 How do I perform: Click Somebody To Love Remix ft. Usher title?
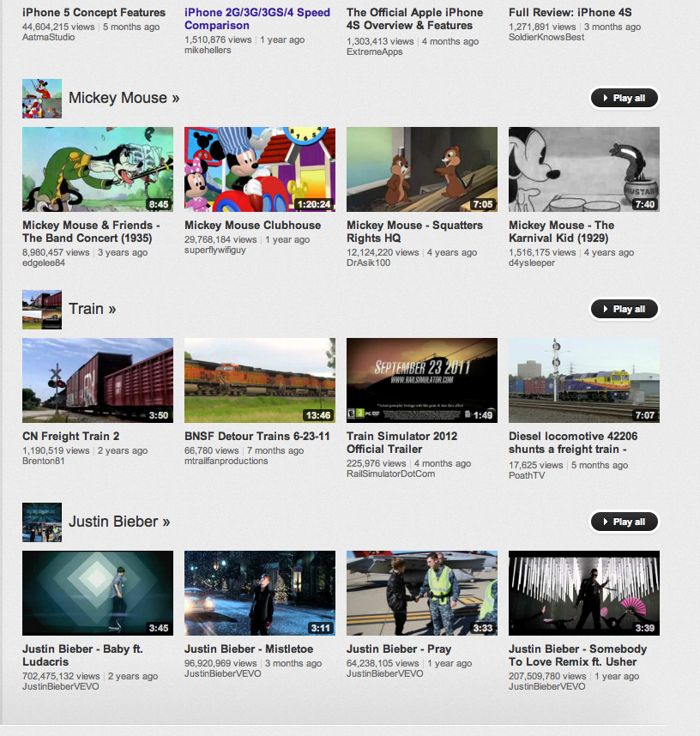[x=578, y=655]
